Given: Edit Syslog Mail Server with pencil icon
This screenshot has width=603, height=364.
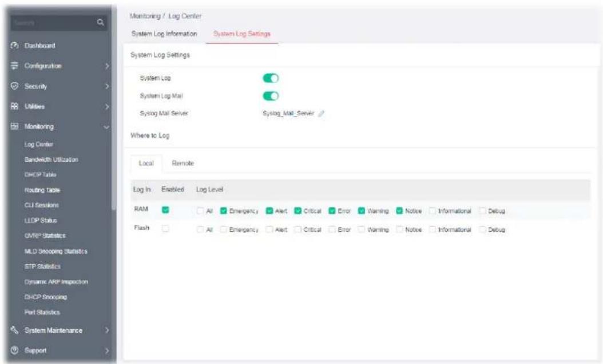Looking at the screenshot, I should tap(321, 113).
